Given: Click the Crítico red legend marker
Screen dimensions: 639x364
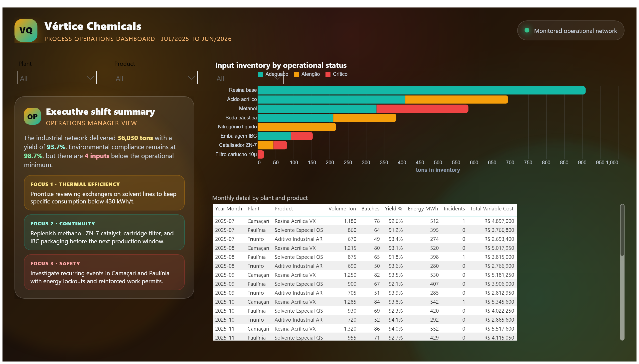Looking at the screenshot, I should 328,74.
